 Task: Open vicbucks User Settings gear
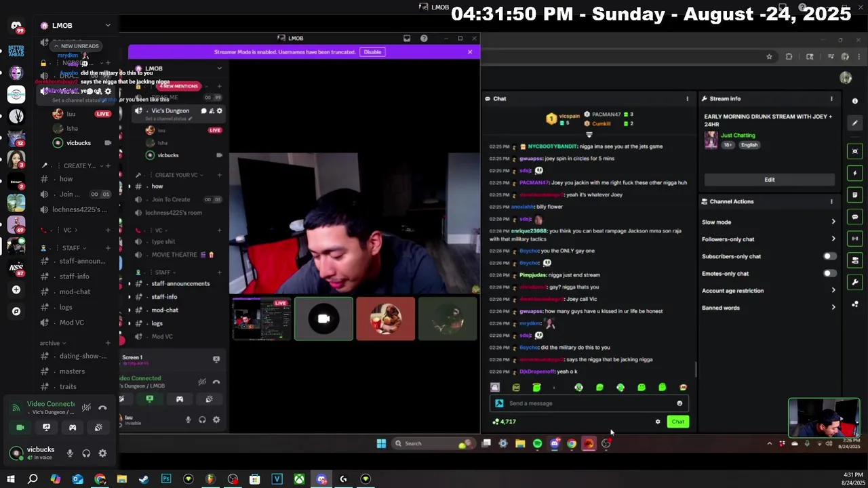[102, 453]
